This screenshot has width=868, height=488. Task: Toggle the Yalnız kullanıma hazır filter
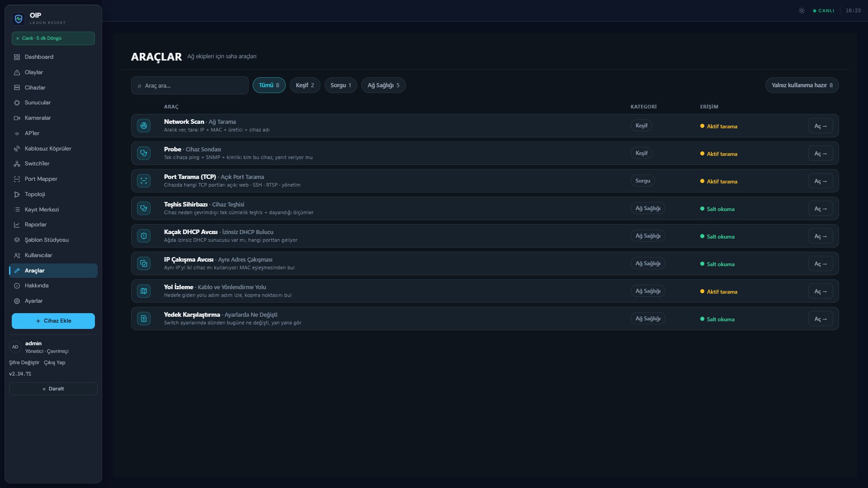tap(802, 85)
